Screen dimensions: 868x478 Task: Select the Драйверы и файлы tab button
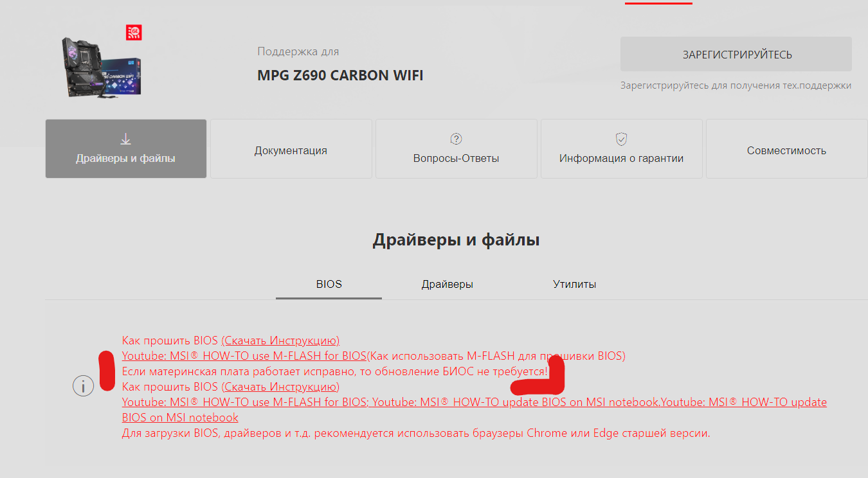126,148
